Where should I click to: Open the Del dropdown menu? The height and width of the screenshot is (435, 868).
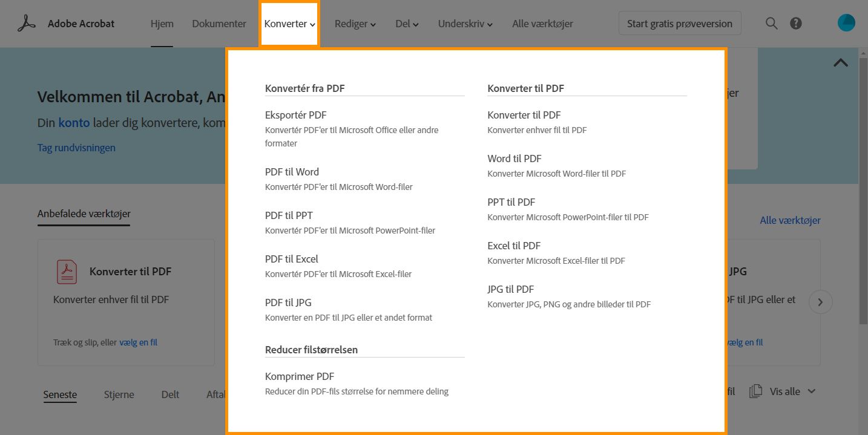[x=407, y=24]
